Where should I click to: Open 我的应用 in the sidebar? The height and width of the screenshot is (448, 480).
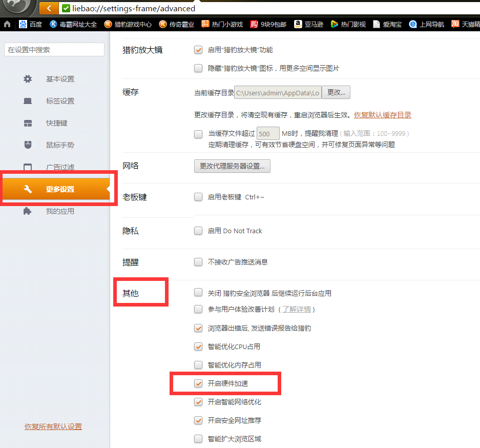[x=60, y=211]
